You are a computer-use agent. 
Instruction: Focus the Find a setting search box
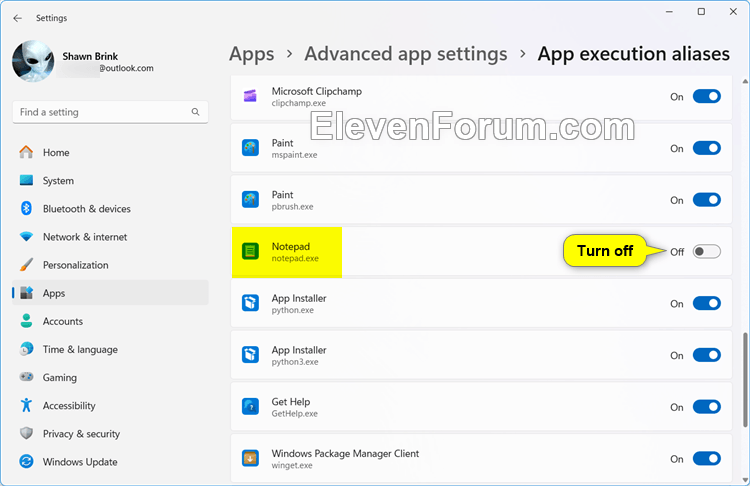pyautogui.click(x=110, y=112)
